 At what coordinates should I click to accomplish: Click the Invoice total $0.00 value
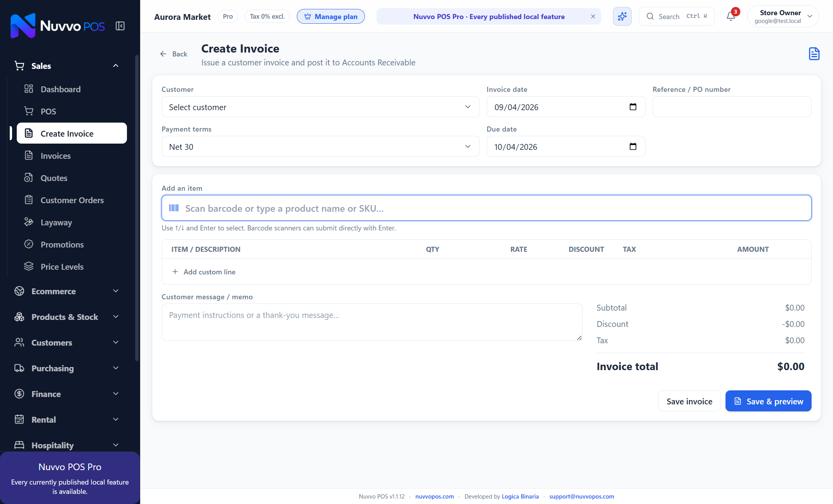tap(791, 366)
